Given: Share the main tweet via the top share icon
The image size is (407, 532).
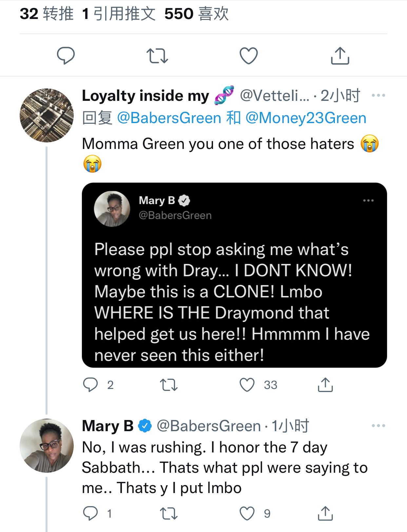Looking at the screenshot, I should (340, 56).
